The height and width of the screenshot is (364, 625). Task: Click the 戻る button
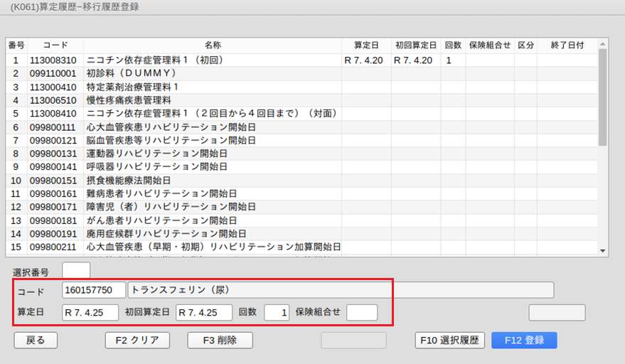36,341
